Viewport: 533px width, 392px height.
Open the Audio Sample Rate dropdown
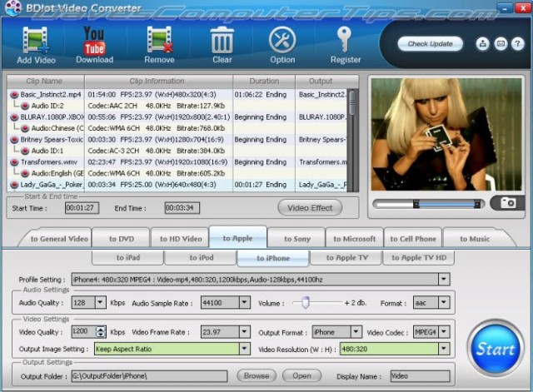point(244,302)
